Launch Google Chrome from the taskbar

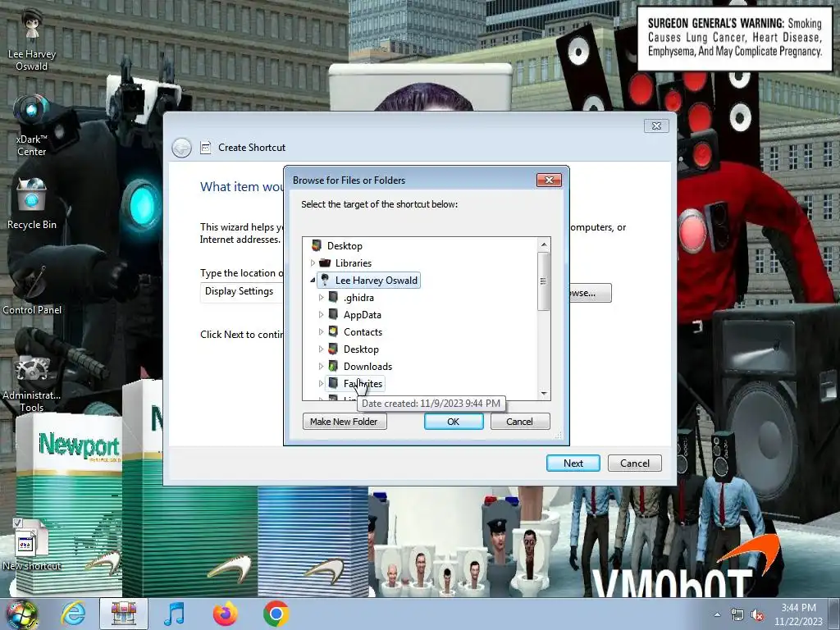[x=276, y=614]
